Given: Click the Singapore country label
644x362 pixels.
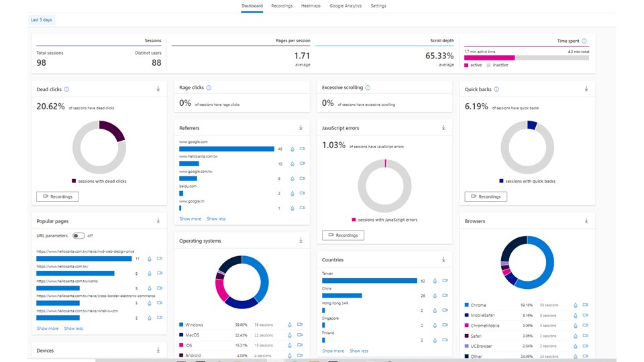Looking at the screenshot, I should tap(330, 318).
